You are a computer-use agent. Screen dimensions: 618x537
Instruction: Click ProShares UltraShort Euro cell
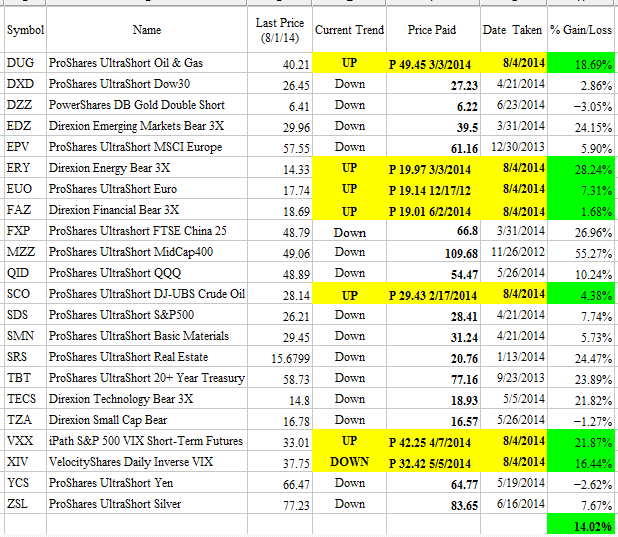click(147, 189)
